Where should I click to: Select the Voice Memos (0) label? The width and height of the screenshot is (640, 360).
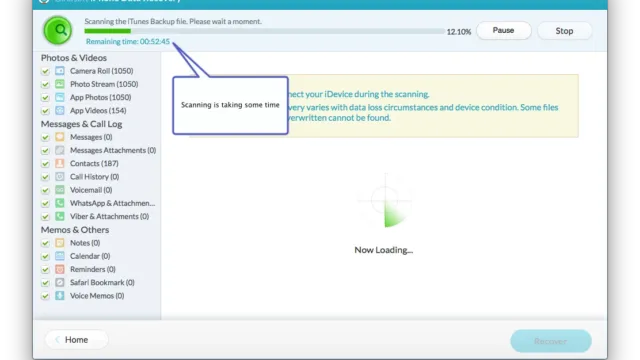[x=97, y=296]
